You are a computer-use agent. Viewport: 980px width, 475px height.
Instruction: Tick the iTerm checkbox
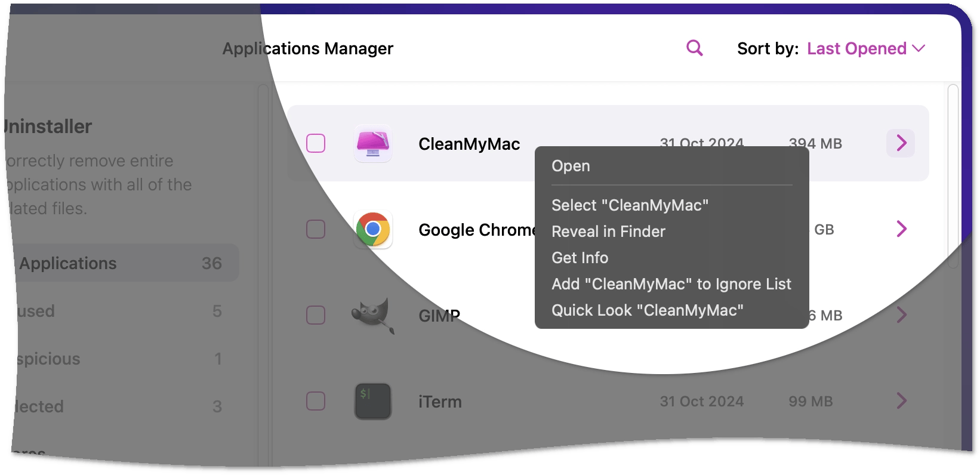316,401
